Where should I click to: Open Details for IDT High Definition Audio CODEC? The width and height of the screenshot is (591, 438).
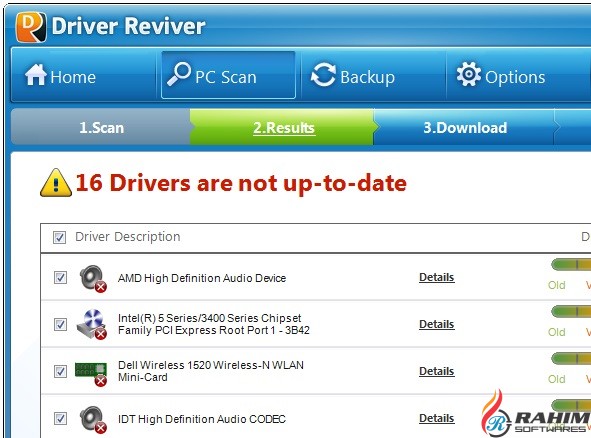click(436, 418)
